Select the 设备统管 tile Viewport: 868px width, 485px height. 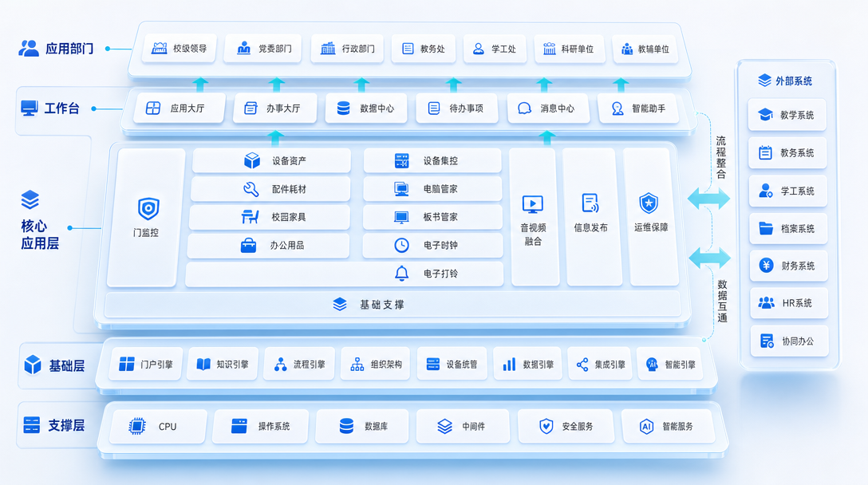[x=452, y=365]
